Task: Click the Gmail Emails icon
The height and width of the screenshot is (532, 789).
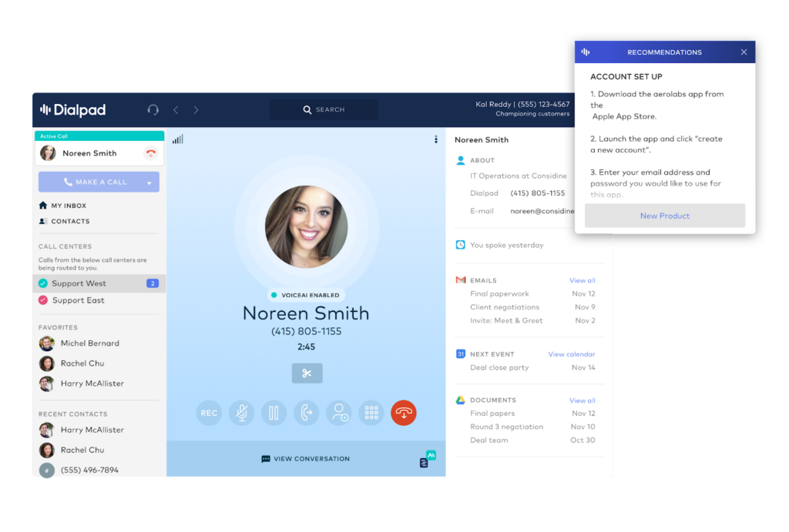Action: pos(461,280)
